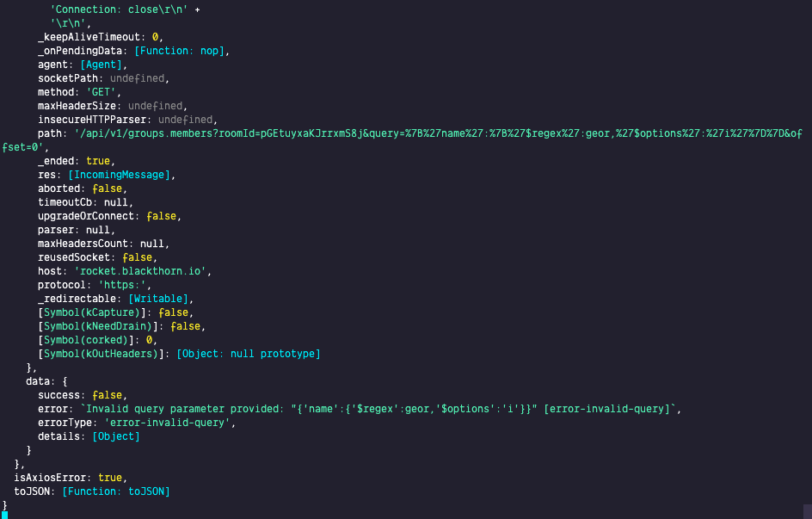Select the 'maxHeaderSize: undefined' line
812x519 pixels.
[x=112, y=106]
